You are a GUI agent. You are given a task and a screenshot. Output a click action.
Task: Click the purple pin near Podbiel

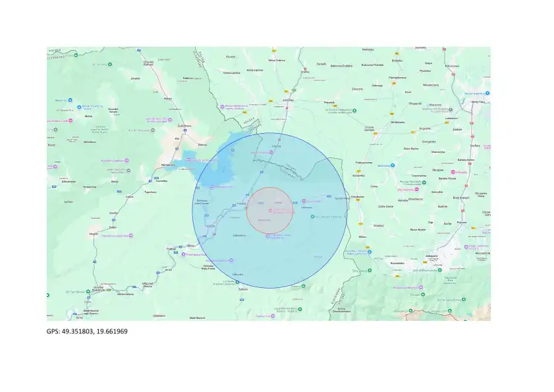[x=182, y=254]
